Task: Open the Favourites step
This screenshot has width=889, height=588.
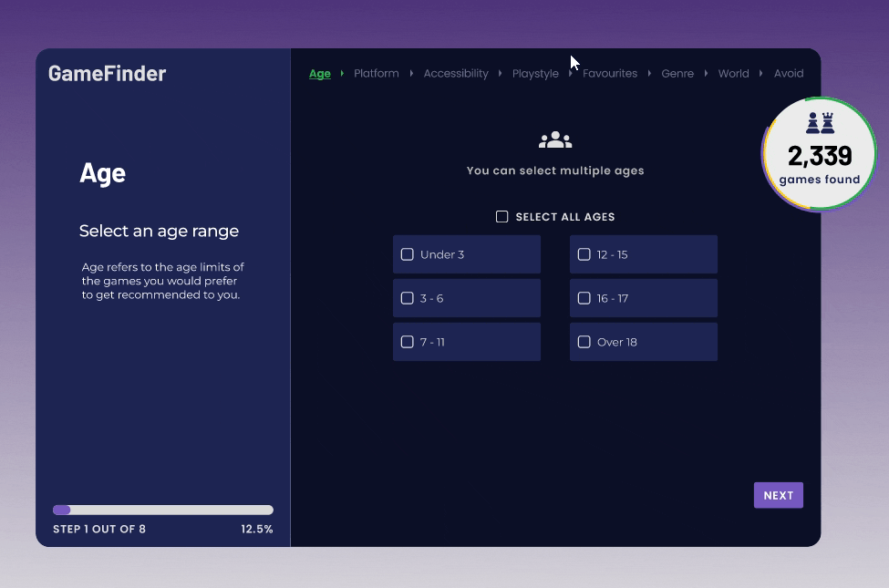Action: (610, 73)
